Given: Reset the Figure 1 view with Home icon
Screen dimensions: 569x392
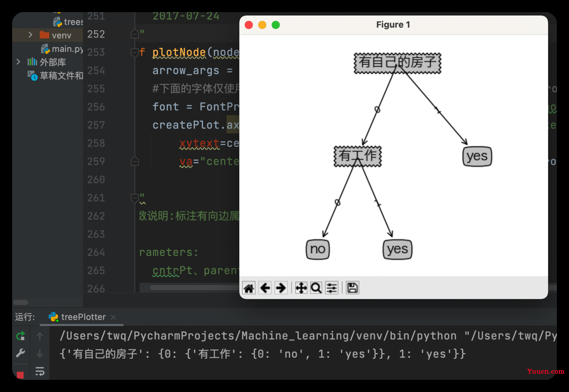Looking at the screenshot, I should (249, 288).
